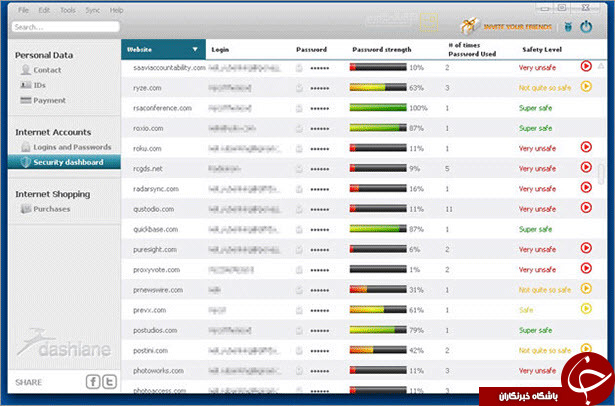Open Logins and Passwords section
The image size is (615, 406).
[72, 147]
